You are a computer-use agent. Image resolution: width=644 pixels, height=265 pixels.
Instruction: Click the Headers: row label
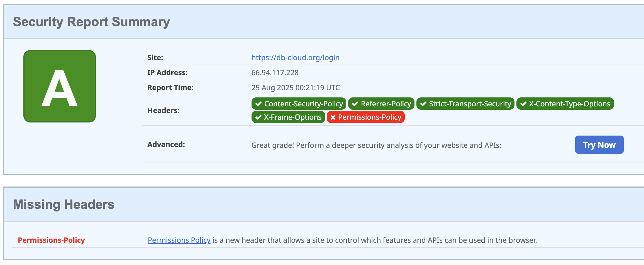point(164,111)
